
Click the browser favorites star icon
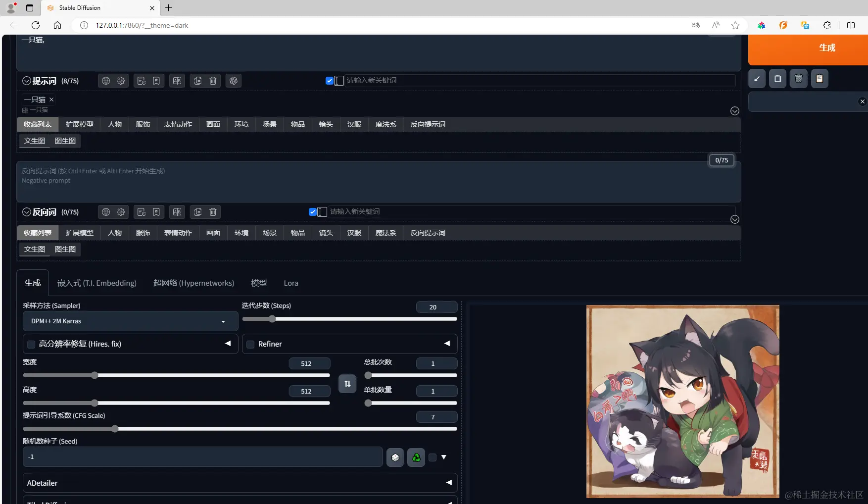(x=735, y=25)
